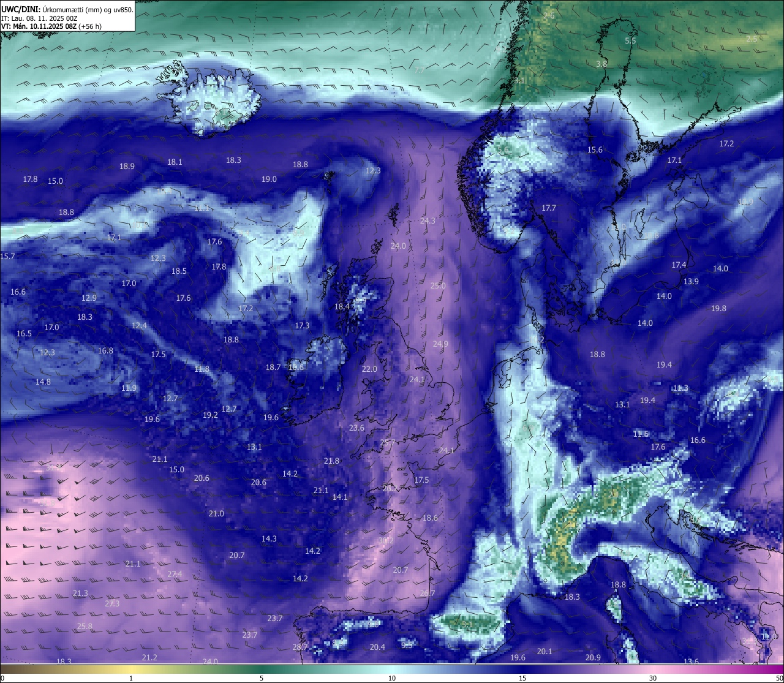Image resolution: width=784 pixels, height=683 pixels.
Task: Click the 13.6 value label
Action: pyautogui.click(x=691, y=662)
